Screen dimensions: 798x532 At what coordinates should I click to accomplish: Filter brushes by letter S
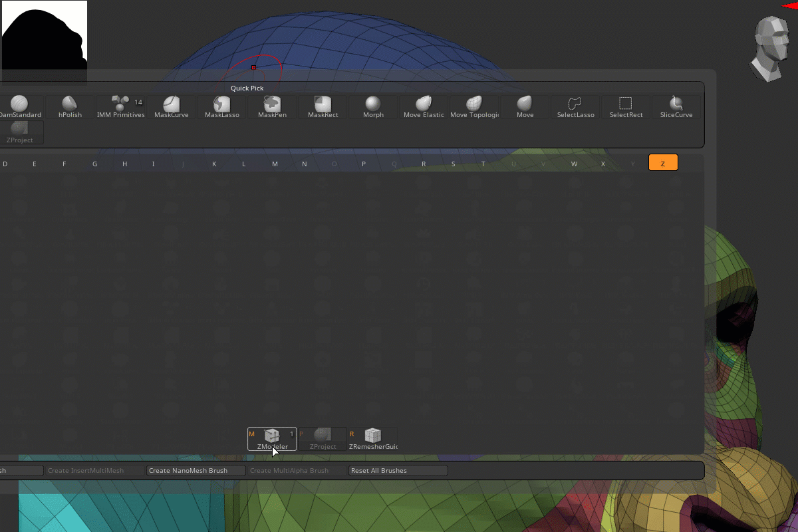point(454,164)
